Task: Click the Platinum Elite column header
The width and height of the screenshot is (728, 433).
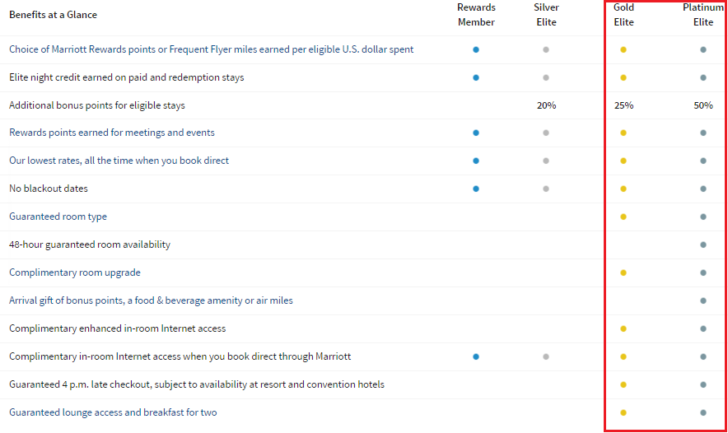Action: pos(703,14)
